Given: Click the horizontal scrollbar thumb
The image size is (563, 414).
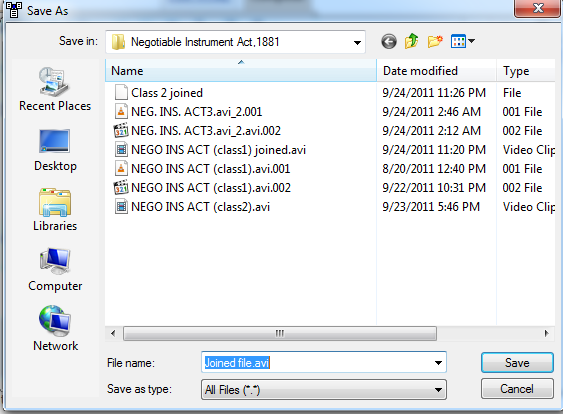Looking at the screenshot, I should (x=280, y=334).
